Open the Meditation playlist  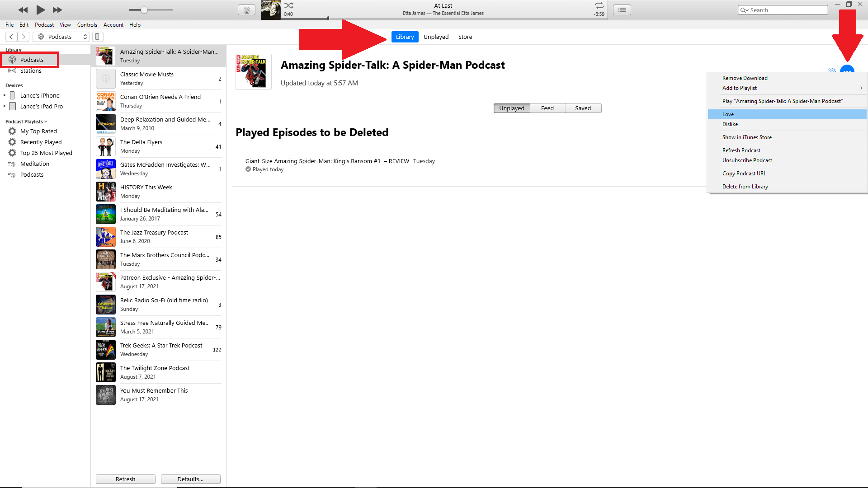tap(35, 164)
